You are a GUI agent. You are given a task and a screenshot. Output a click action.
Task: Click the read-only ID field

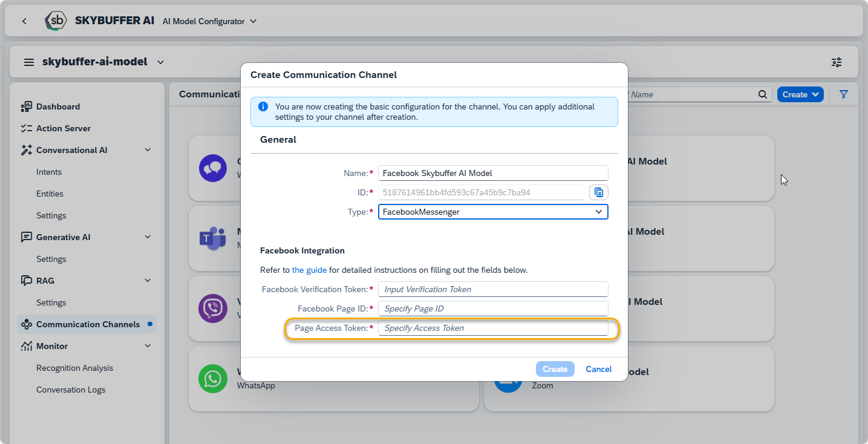(481, 192)
